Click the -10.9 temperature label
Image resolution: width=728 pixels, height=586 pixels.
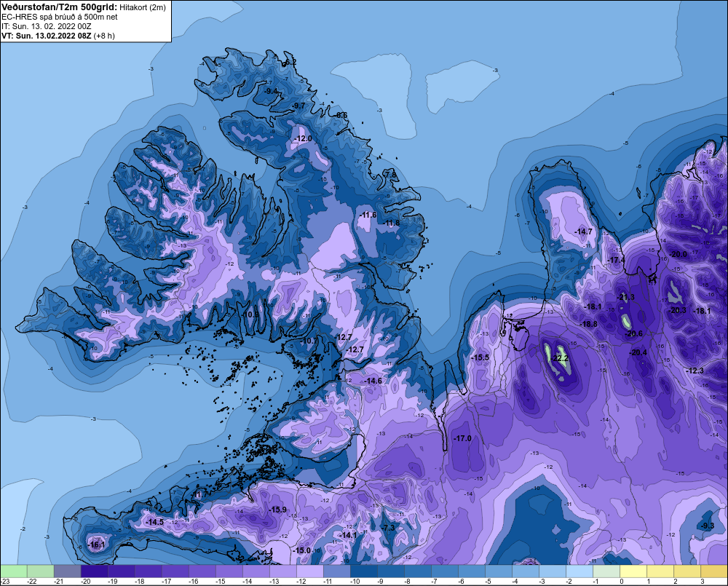250,314
